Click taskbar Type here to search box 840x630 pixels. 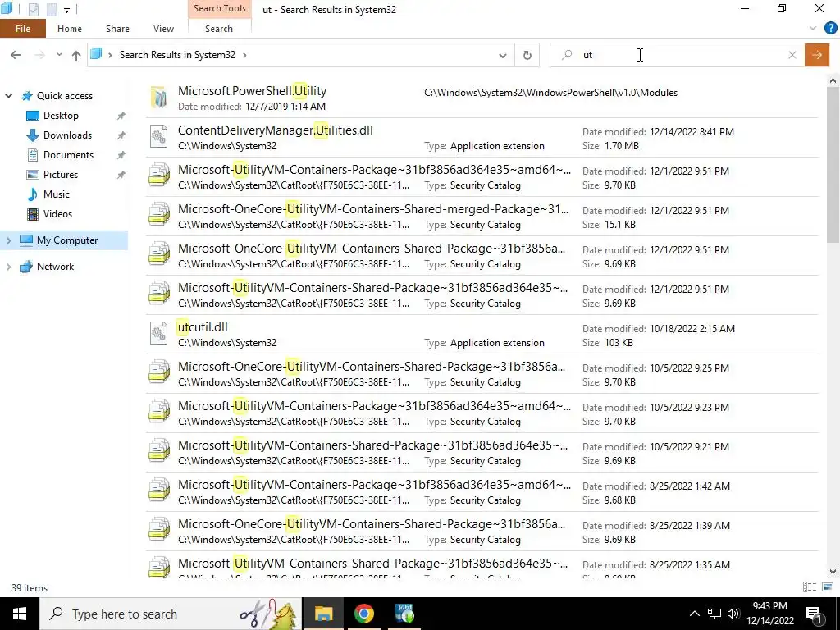[x=171, y=614]
